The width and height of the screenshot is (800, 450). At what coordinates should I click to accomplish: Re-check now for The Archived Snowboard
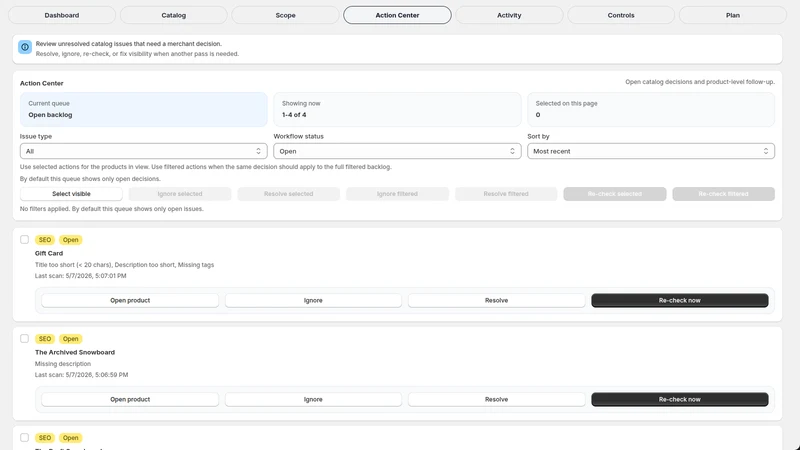(680, 399)
